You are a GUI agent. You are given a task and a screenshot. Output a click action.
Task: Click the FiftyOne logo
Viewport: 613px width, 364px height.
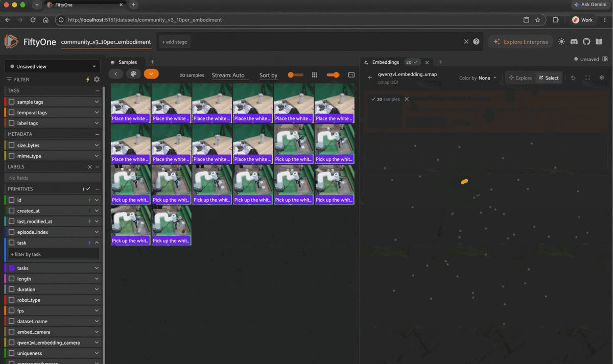pos(11,42)
